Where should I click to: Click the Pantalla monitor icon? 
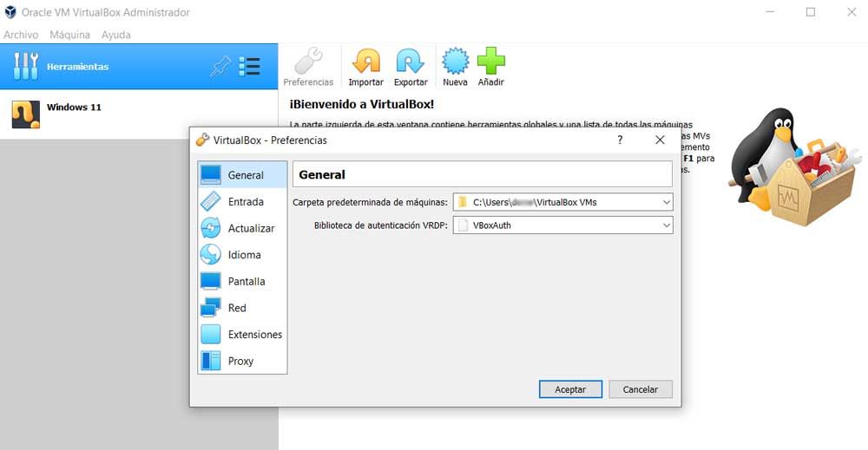[210, 282]
